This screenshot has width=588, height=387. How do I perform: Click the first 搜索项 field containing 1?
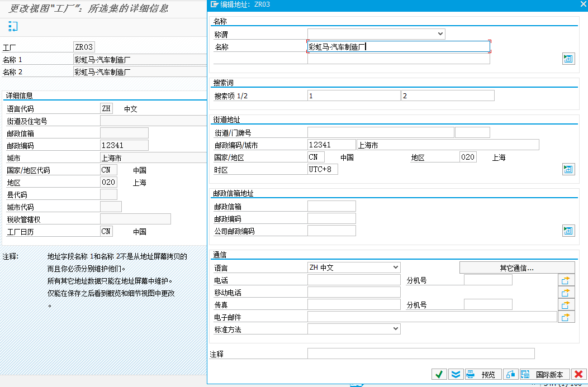point(354,95)
